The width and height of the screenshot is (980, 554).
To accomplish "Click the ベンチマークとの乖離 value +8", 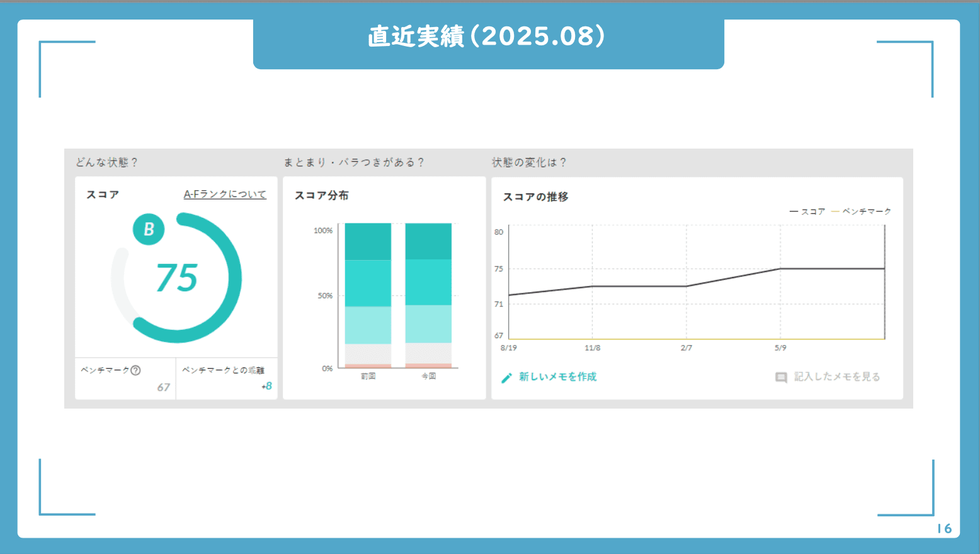I will pyautogui.click(x=267, y=387).
